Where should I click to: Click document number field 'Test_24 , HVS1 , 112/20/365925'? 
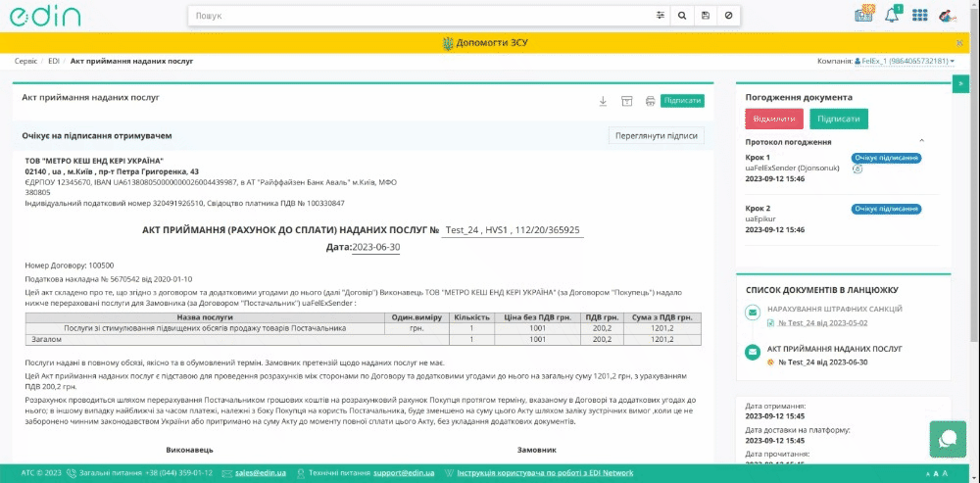pos(513,230)
